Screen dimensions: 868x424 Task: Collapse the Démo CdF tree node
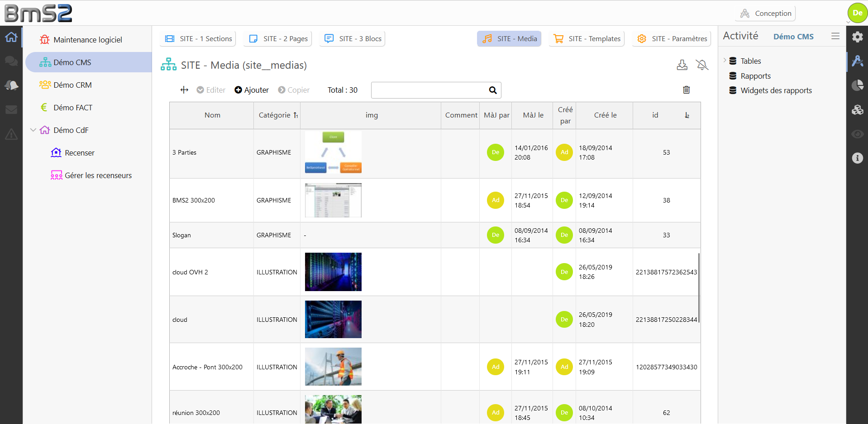(33, 130)
